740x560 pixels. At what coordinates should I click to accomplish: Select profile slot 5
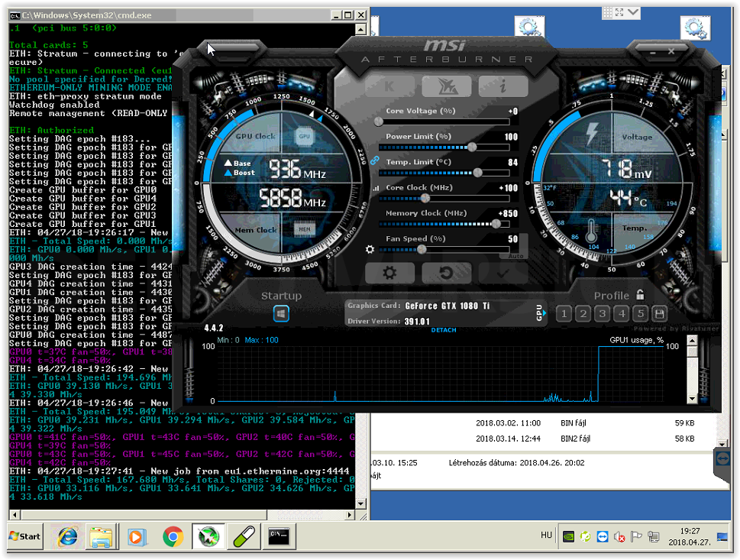[x=640, y=313]
